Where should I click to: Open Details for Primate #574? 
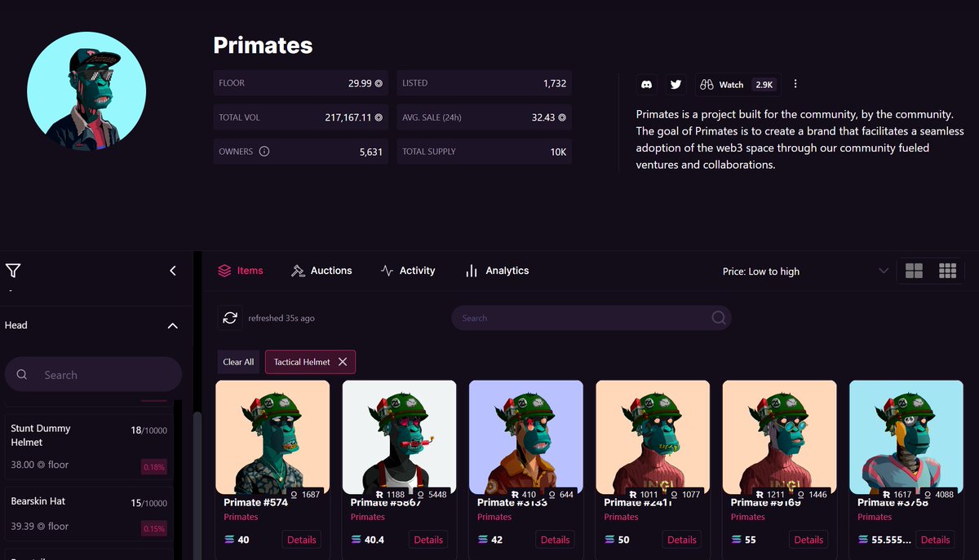301,539
